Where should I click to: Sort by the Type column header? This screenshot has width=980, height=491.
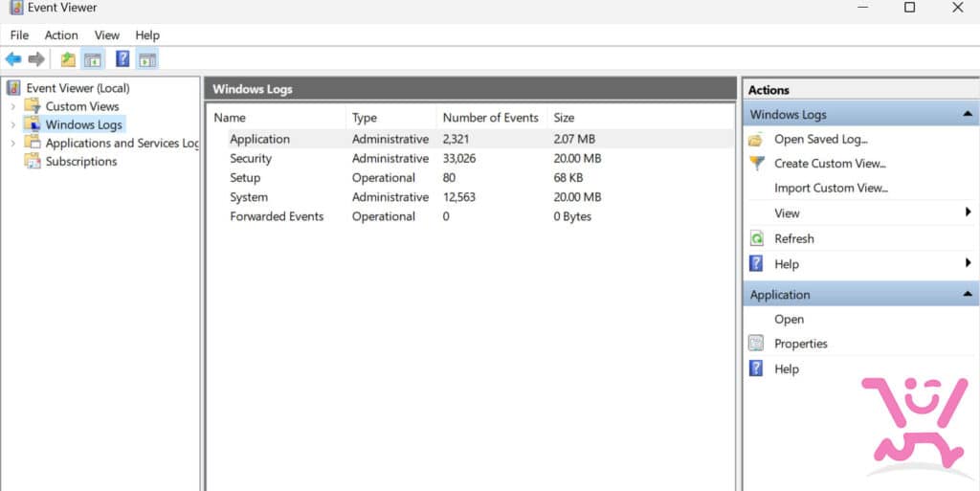391,118
